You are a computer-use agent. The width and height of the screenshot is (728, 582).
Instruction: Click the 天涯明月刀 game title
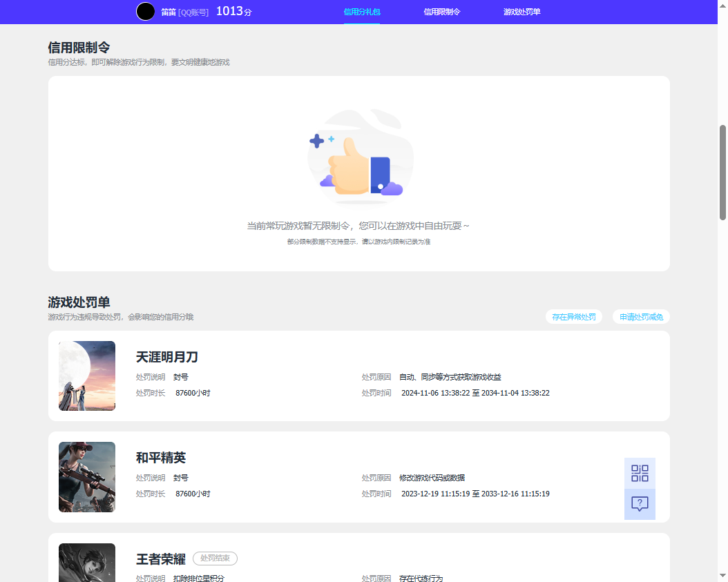tap(166, 357)
